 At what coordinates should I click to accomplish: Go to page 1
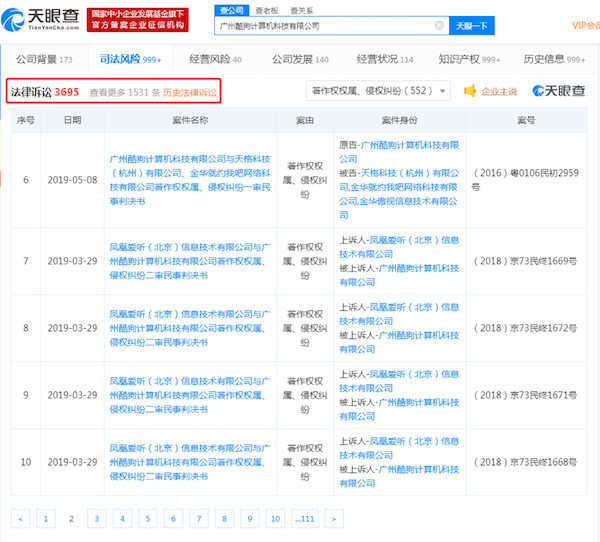[46, 519]
